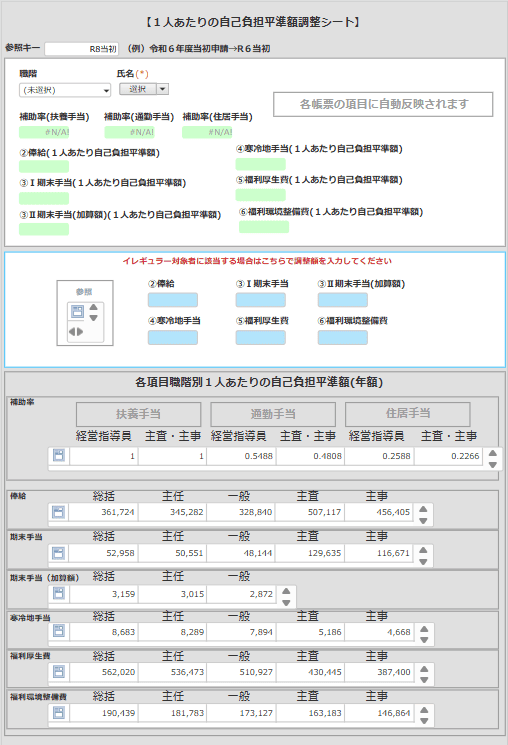Click left arrow in the 参照 navigator

(72, 332)
